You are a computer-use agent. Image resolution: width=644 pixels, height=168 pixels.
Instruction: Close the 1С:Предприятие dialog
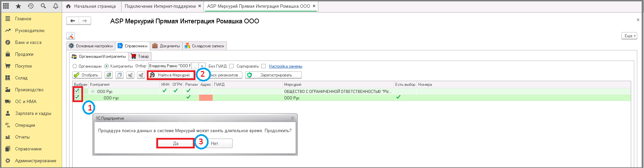(x=292, y=118)
